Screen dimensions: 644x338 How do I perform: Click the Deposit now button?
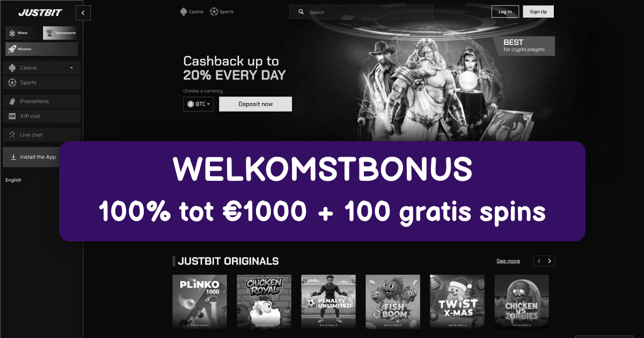tap(255, 104)
